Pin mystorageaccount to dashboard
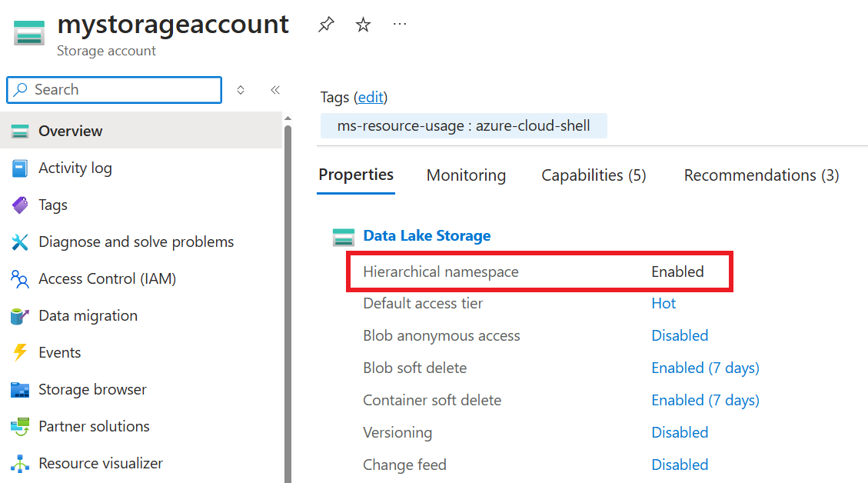868x483 pixels. tap(325, 24)
